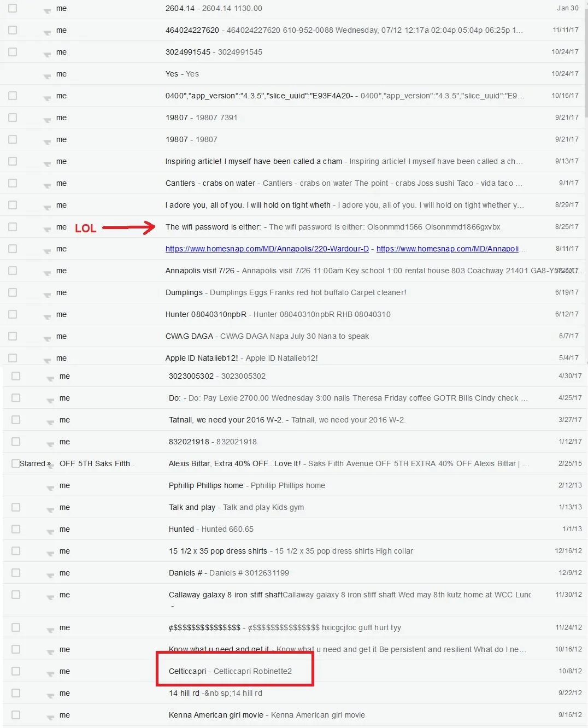
Task: Open the 'Pphillip Phillips home' message
Action: (x=205, y=485)
